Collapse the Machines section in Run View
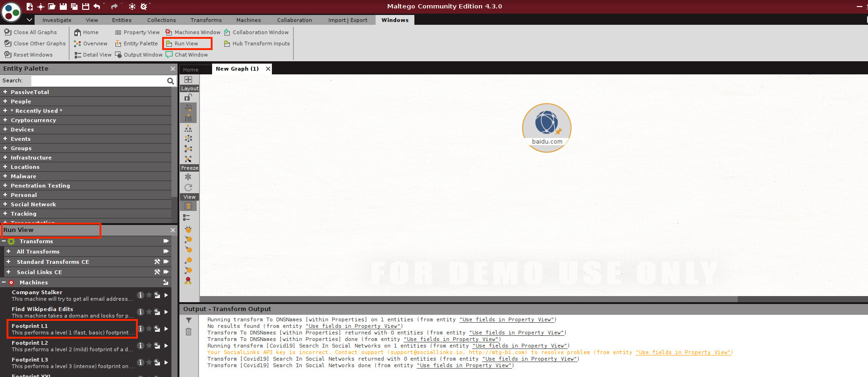868x377 pixels. (x=4, y=283)
